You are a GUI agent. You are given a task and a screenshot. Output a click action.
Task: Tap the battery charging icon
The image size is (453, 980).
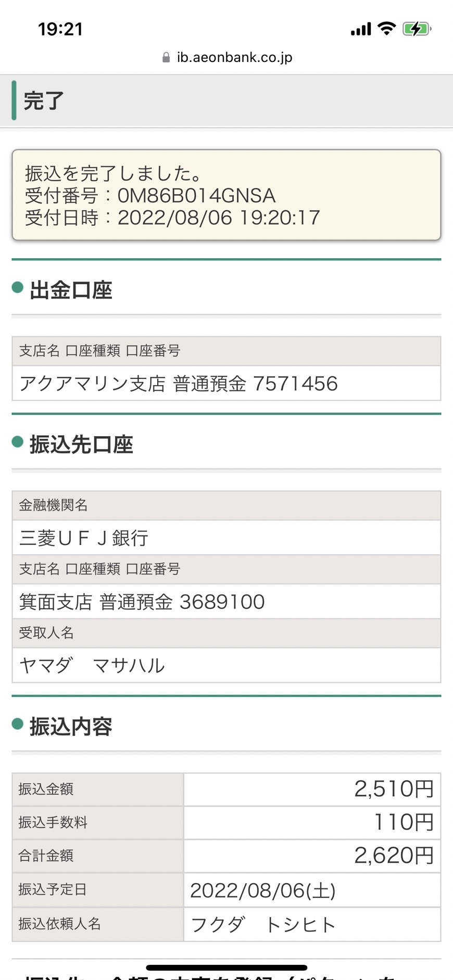(x=417, y=29)
